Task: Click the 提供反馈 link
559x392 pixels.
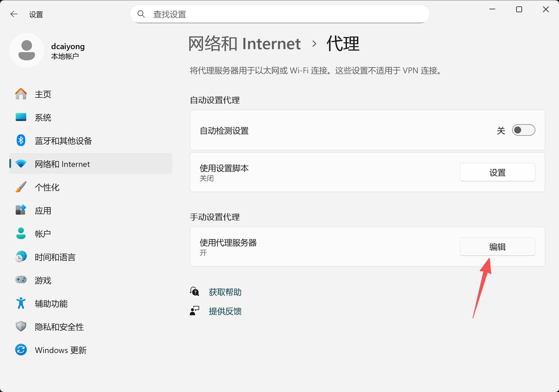Action: [225, 311]
